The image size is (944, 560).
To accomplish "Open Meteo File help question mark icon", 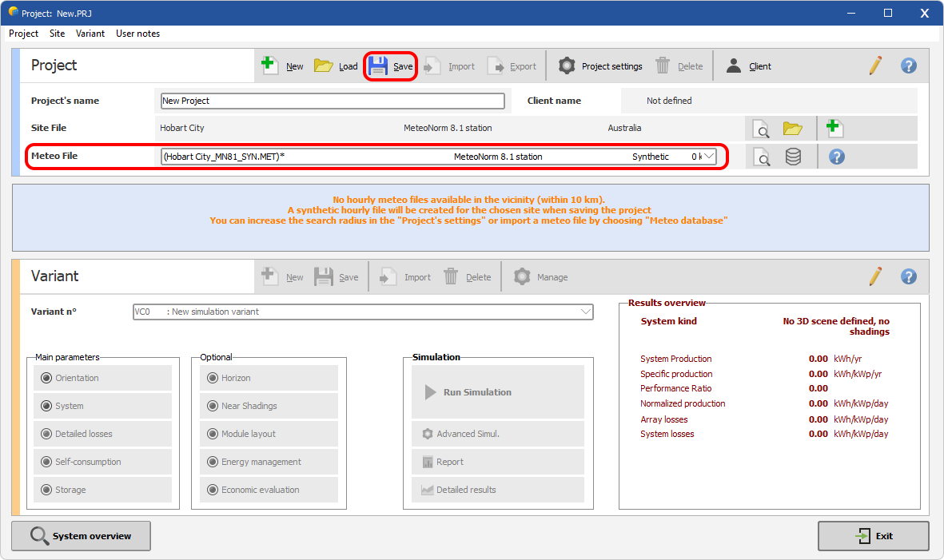I will click(837, 157).
